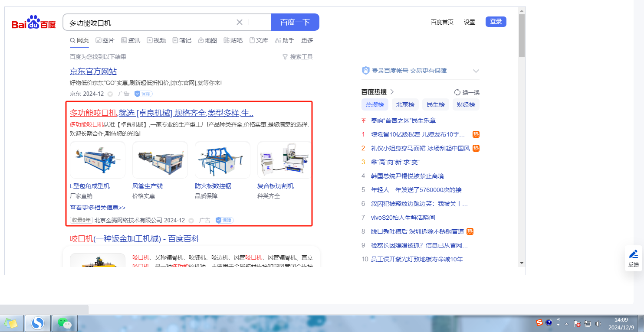The width and height of the screenshot is (644, 332).
Task: Open hot search 员工误开紫光灯致地板寿命减10年
Action: [417, 259]
